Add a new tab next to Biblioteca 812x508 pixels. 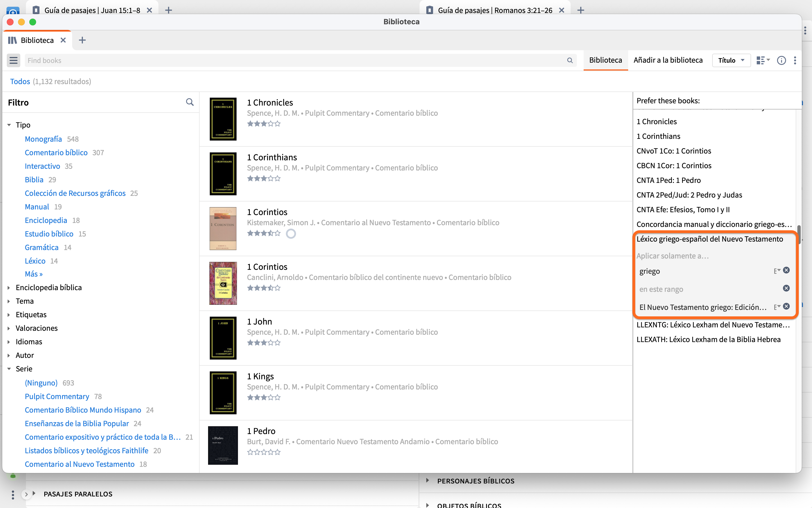coord(82,40)
